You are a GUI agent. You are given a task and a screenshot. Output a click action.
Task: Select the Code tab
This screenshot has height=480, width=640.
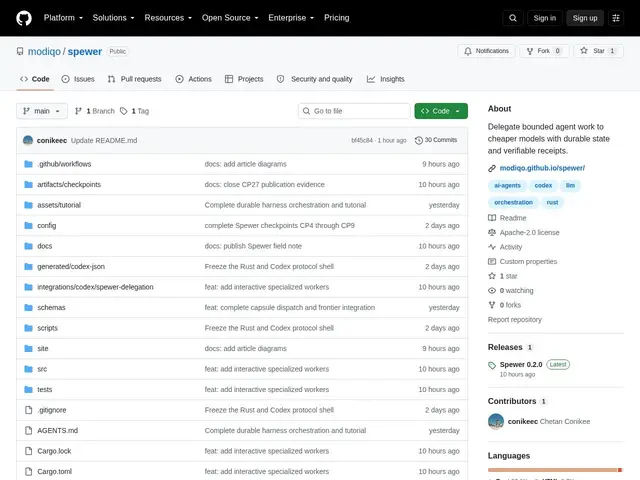35,79
